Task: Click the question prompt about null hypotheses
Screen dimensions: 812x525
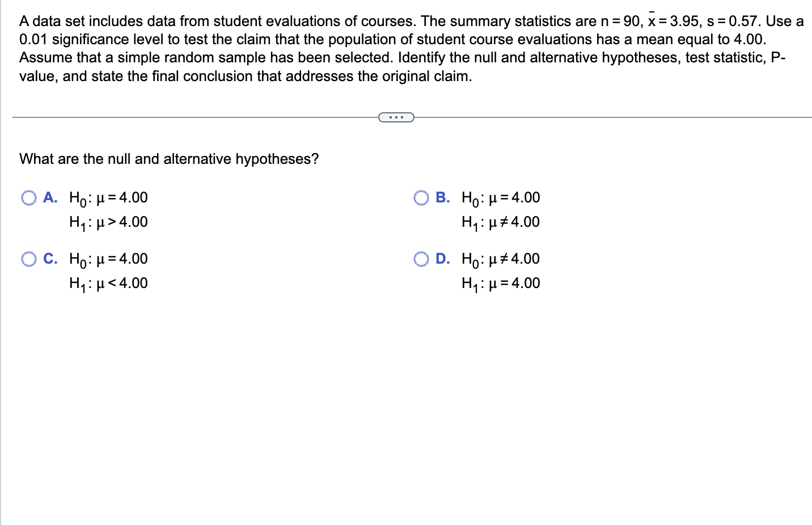Action: click(168, 159)
